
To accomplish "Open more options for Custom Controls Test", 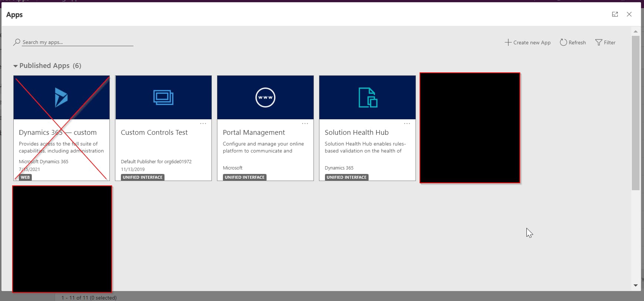I will 203,124.
